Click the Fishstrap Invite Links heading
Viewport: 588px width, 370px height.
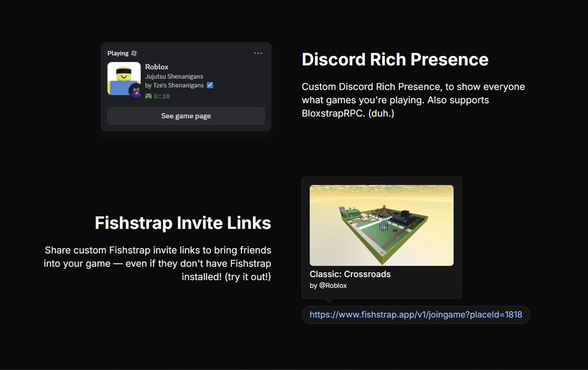click(183, 223)
